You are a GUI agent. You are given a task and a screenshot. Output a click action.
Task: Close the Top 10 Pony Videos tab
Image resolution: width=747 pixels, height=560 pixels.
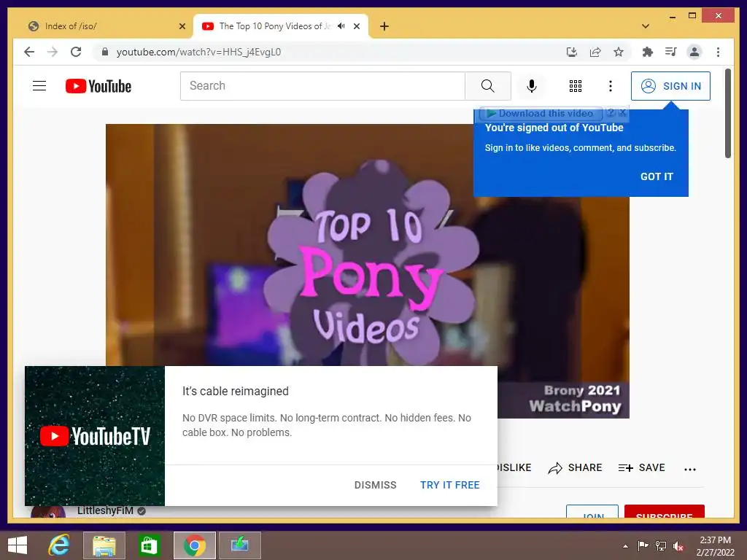[x=356, y=26]
